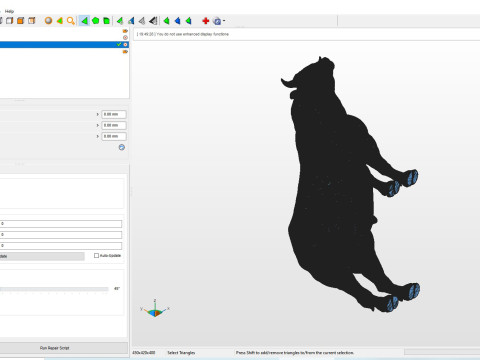Click the blue round refresh icon below mm fields
This screenshot has height=360, width=480.
coord(122,147)
